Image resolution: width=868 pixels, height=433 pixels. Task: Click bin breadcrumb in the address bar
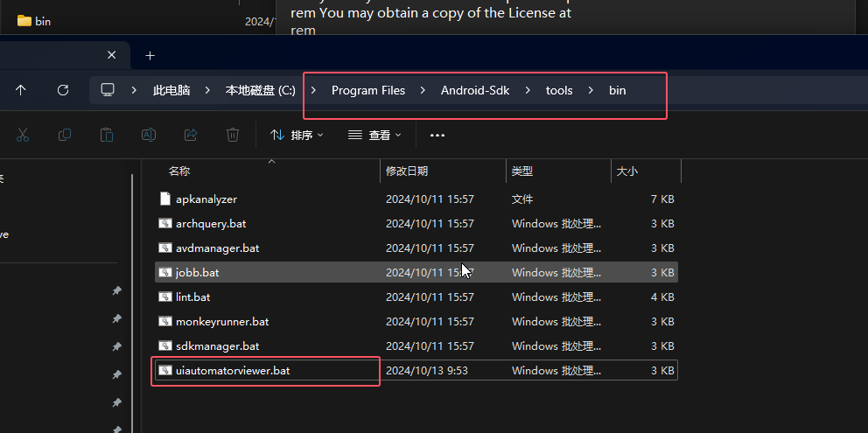pyautogui.click(x=617, y=90)
